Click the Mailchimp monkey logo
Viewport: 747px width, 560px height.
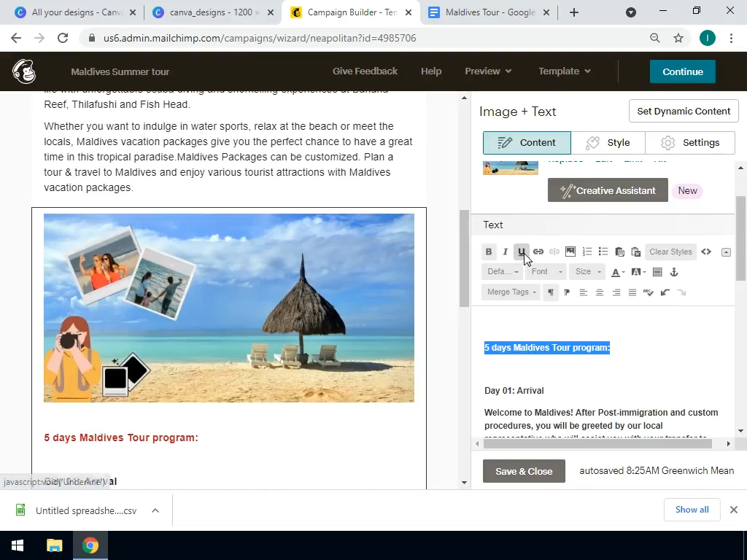24,71
